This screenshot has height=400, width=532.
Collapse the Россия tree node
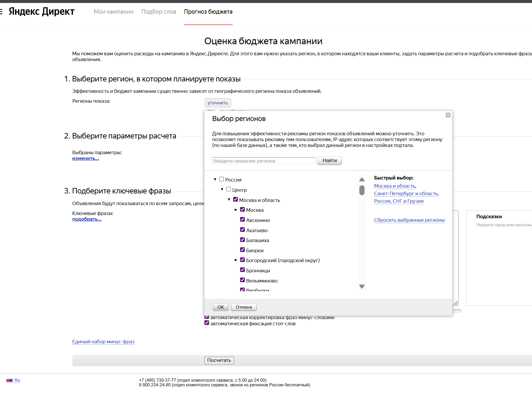(215, 179)
